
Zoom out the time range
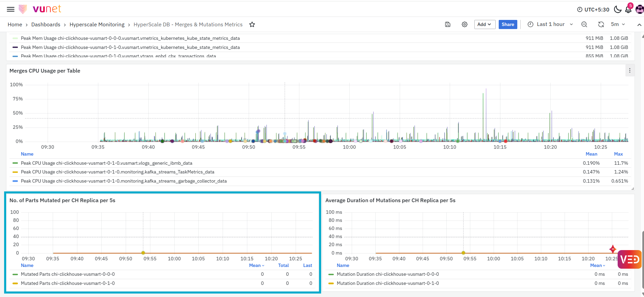point(584,24)
